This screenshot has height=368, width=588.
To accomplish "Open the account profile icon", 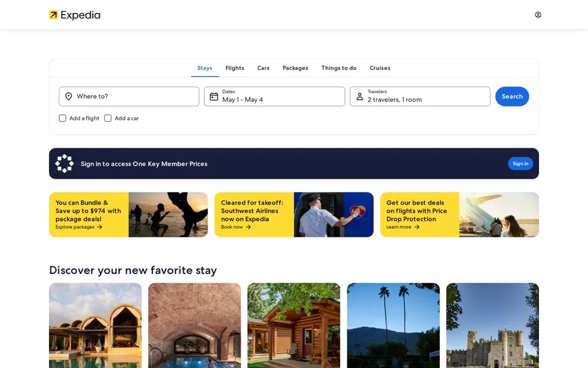I will click(x=538, y=15).
